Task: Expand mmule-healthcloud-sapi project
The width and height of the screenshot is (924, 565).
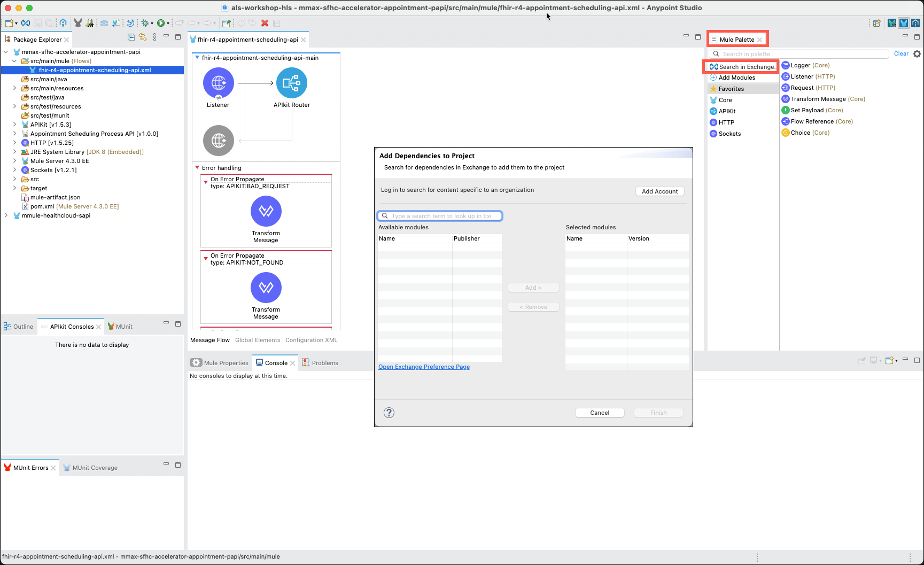Action: [6, 215]
